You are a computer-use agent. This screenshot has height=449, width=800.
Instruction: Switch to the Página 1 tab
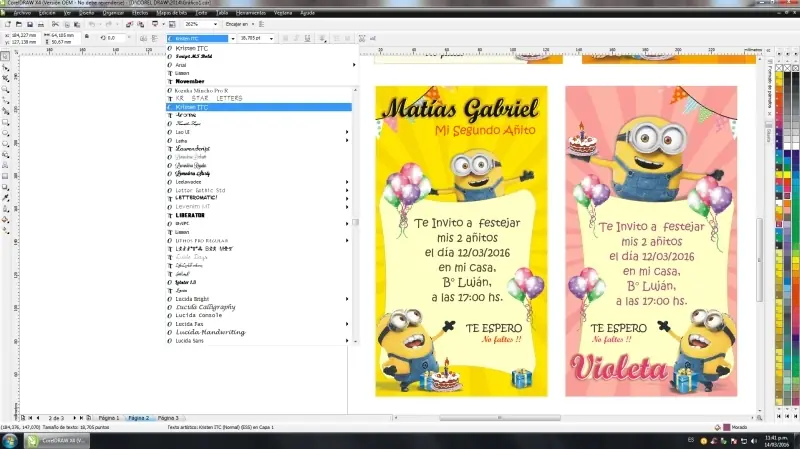(109, 418)
